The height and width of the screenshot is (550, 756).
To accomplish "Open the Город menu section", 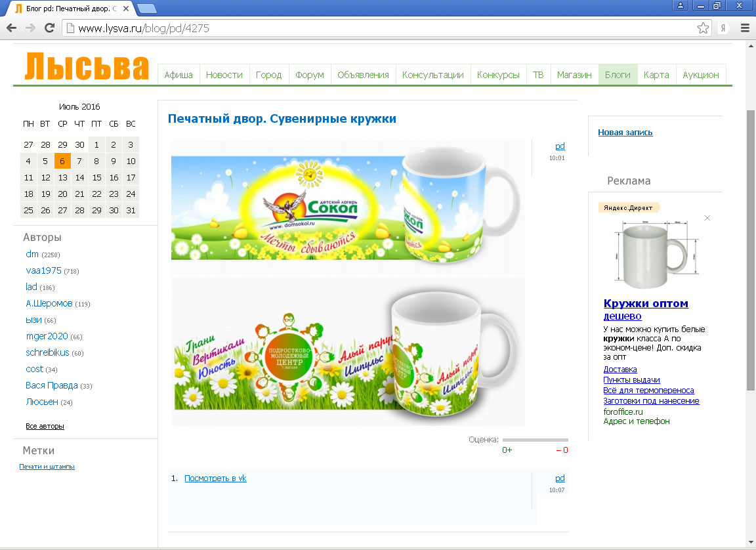I will 268,75.
